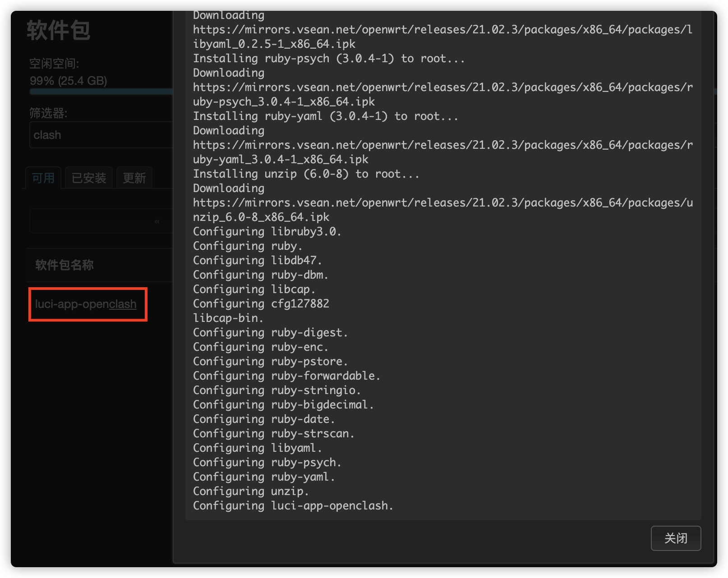Select the line 'Configuring libyaml.'
The image size is (728, 578).
point(258,448)
